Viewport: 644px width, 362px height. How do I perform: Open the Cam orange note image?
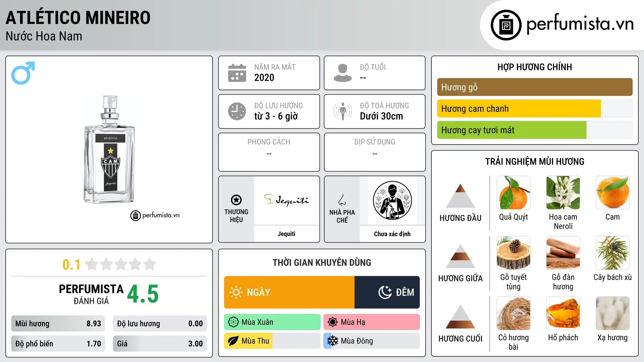click(613, 193)
